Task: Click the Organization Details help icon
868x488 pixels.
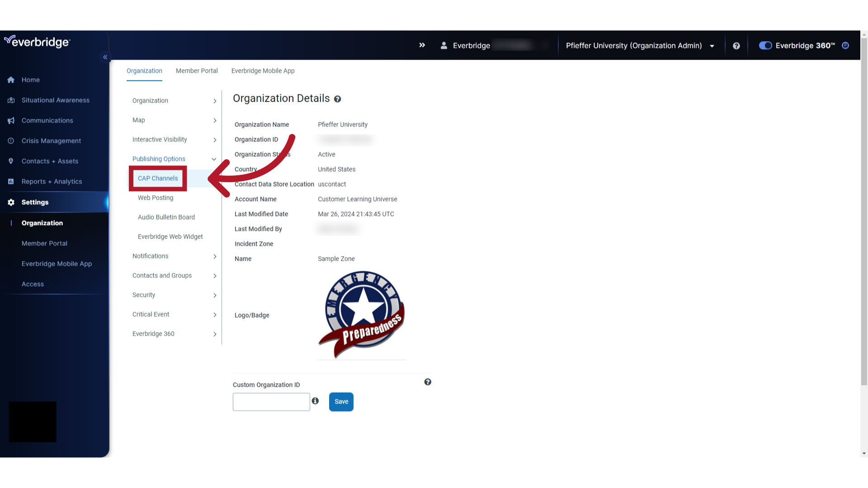Action: click(337, 99)
